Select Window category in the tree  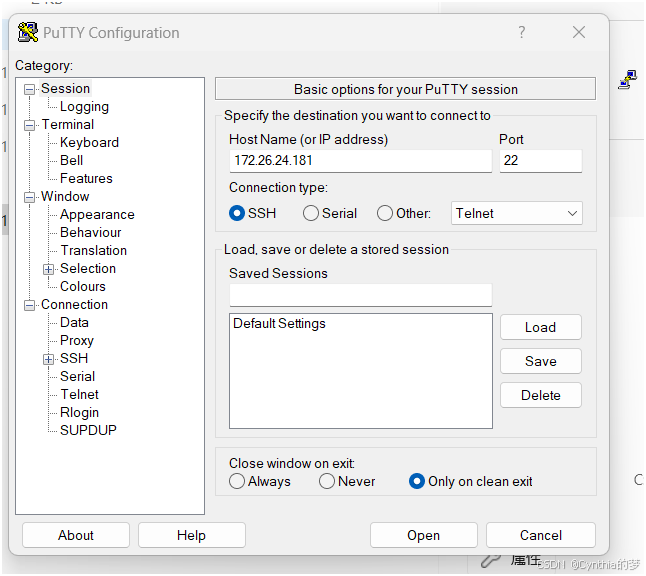[65, 197]
